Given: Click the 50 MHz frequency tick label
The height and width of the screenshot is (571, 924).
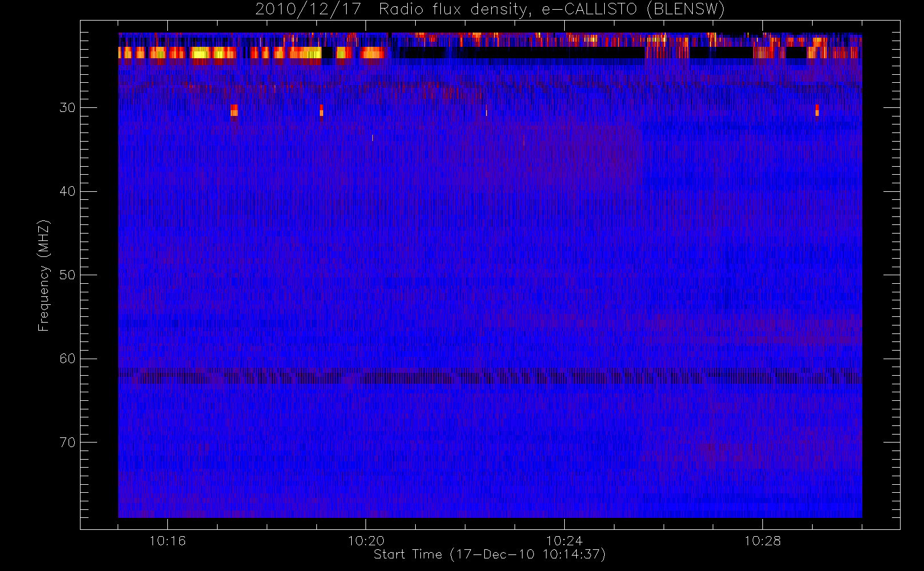Looking at the screenshot, I should (67, 275).
